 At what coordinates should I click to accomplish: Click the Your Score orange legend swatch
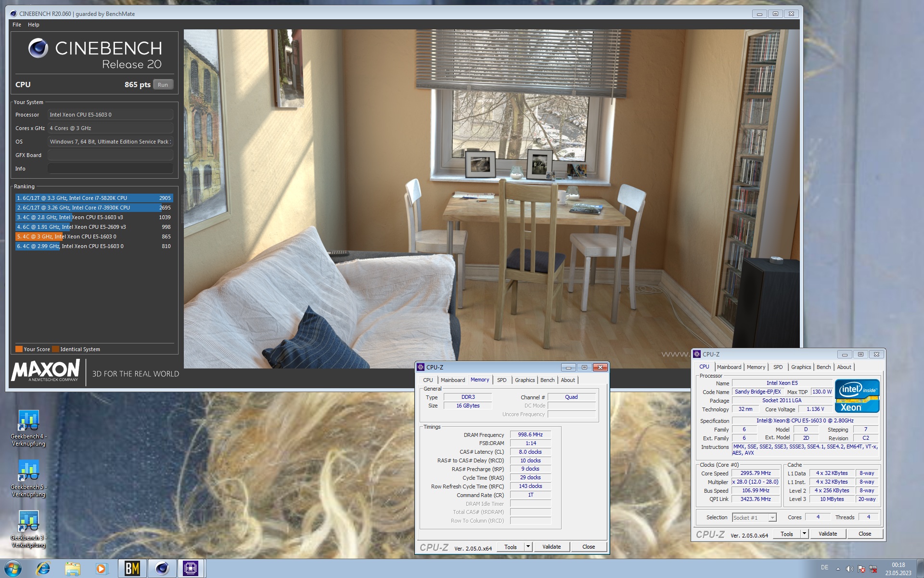pos(19,349)
